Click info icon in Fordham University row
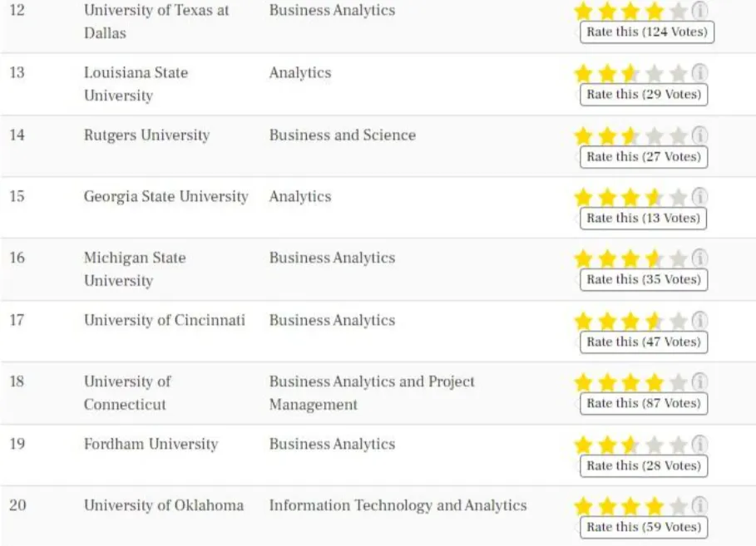This screenshot has width=756, height=546. tap(700, 445)
